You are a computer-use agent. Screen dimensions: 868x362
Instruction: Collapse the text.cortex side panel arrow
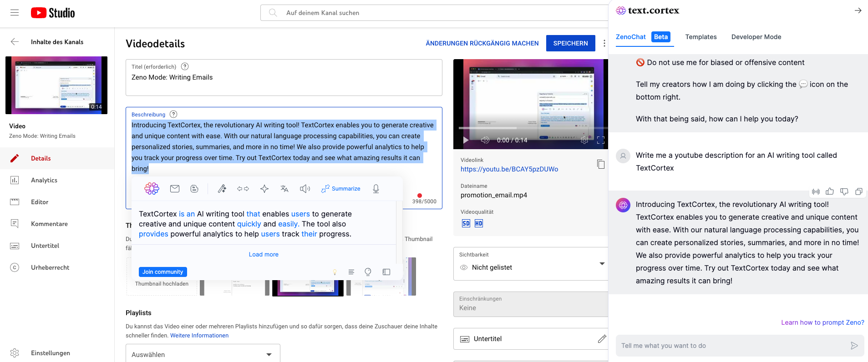[x=858, y=10]
